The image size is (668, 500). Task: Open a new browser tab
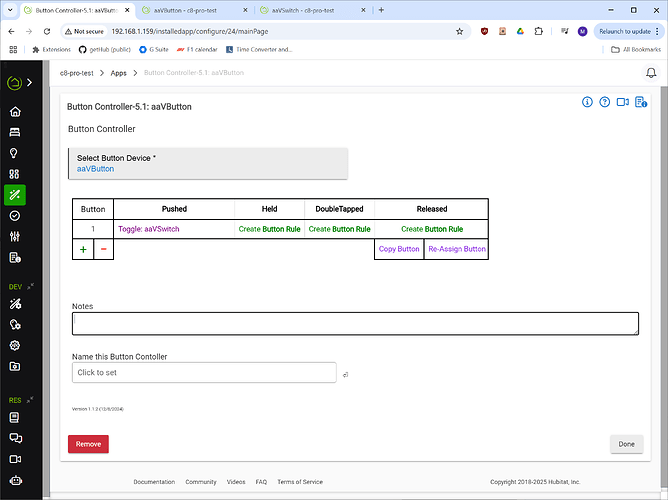point(381,10)
